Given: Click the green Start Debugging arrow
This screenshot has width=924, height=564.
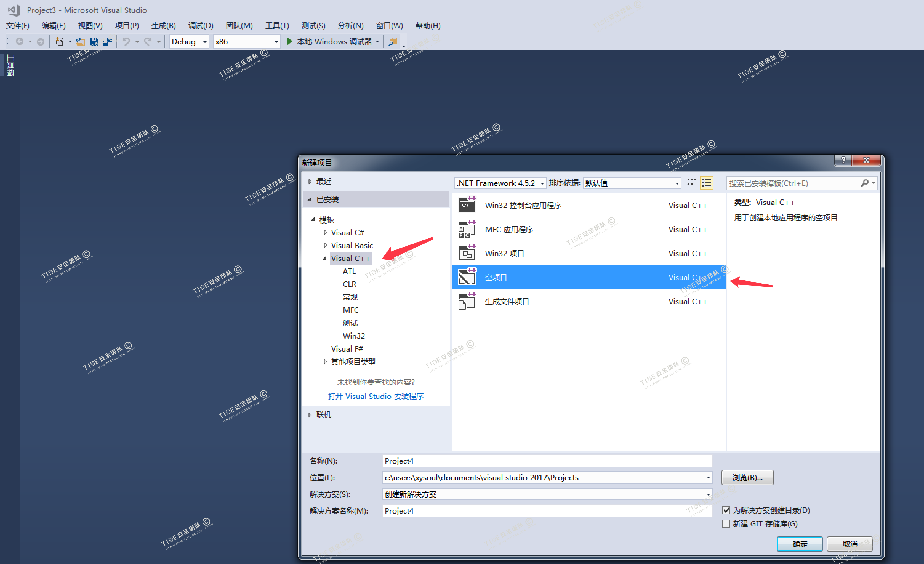Looking at the screenshot, I should (290, 42).
